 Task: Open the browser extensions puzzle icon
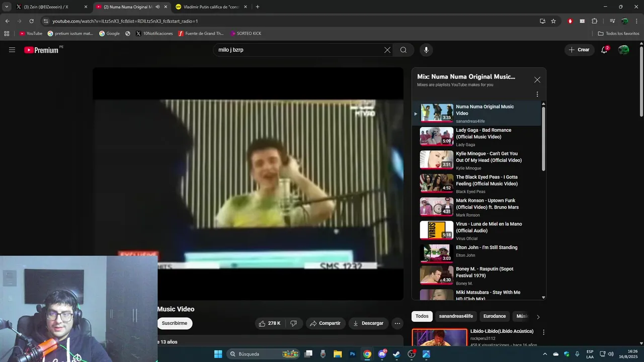pos(595,21)
